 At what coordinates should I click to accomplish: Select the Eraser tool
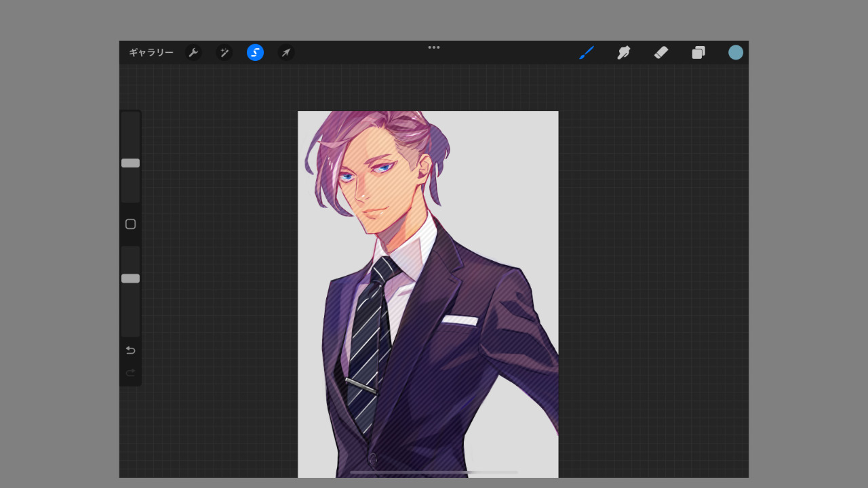tap(661, 53)
